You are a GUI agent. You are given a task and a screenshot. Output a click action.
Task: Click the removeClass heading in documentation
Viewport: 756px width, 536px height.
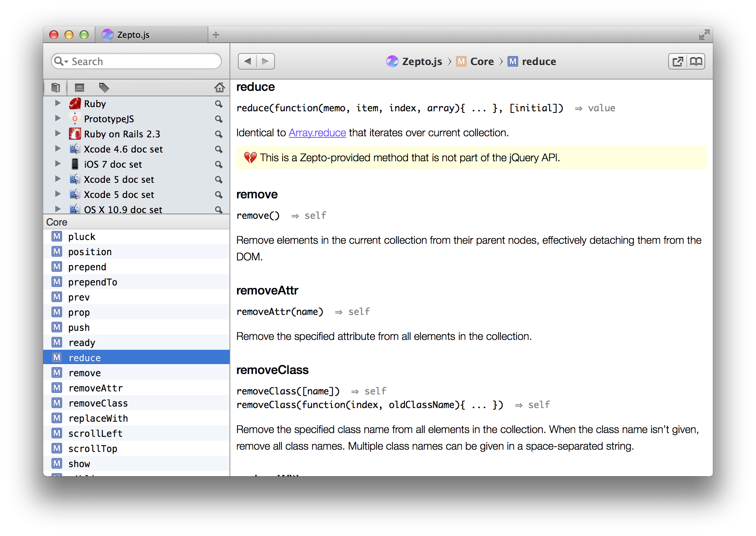pos(272,370)
